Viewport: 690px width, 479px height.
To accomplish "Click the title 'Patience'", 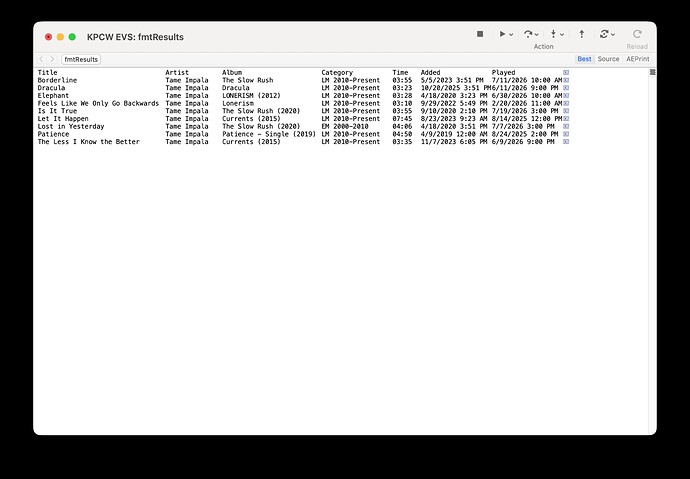I will (x=53, y=134).
